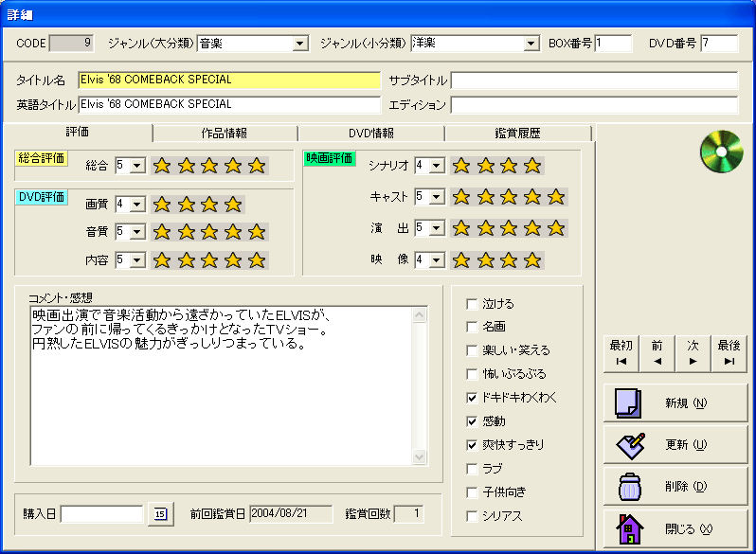Click the キャスト star rating display
The height and width of the screenshot is (554, 756).
pos(509,197)
